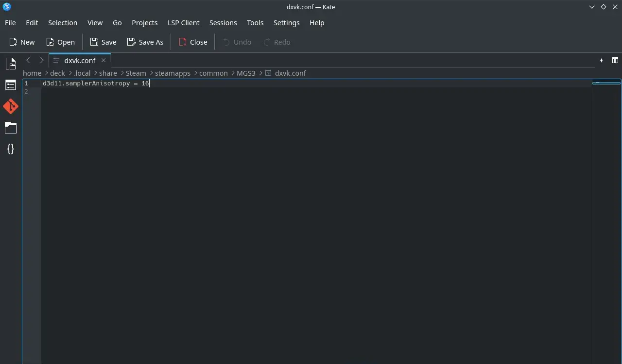This screenshot has width=622, height=364.
Task: Click the text 'd3d11.samplerAnisotropy = 16'
Action: (x=96, y=83)
